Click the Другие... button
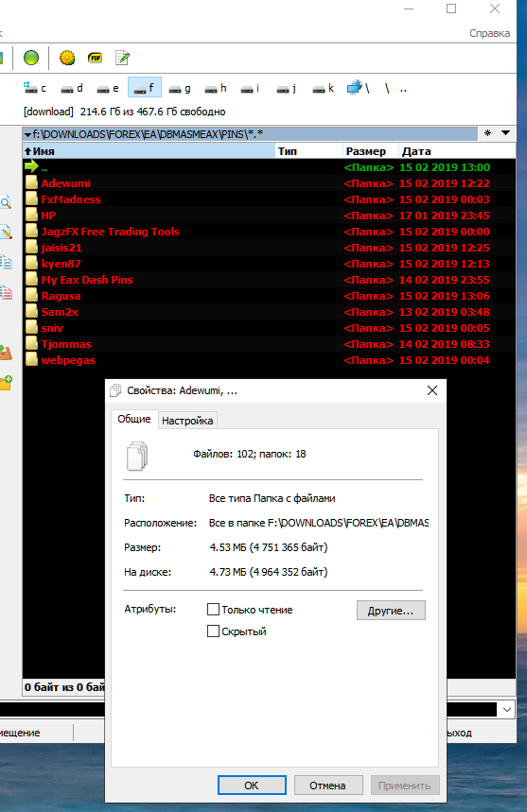527x812 pixels. [391, 610]
